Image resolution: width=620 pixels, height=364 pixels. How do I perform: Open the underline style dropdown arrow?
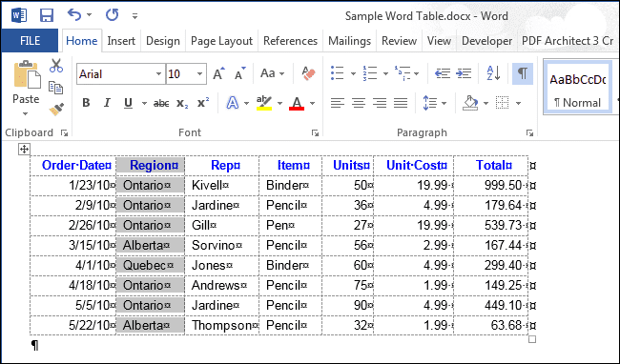pyautogui.click(x=144, y=104)
